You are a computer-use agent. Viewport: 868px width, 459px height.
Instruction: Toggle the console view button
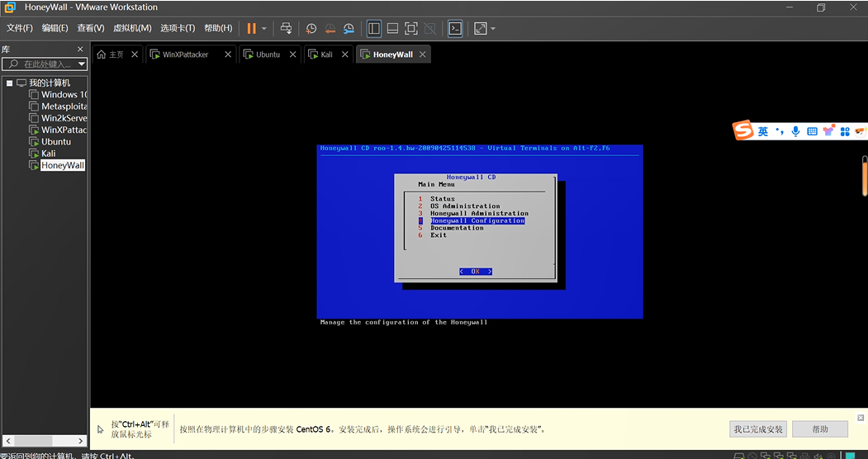coord(455,28)
